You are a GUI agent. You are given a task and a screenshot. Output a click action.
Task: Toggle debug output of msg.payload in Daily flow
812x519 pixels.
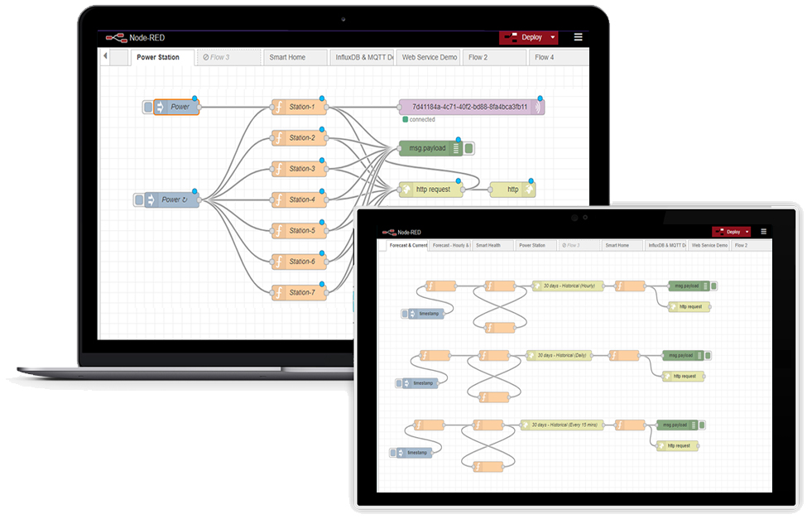[709, 355]
